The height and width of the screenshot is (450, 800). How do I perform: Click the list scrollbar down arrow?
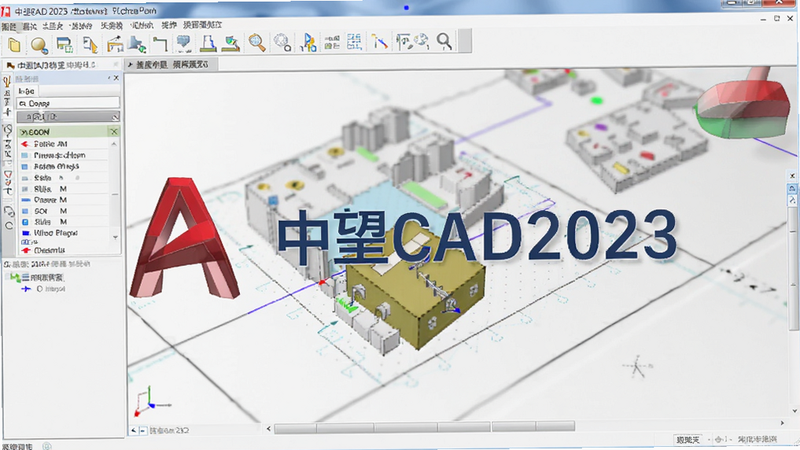pyautogui.click(x=115, y=237)
